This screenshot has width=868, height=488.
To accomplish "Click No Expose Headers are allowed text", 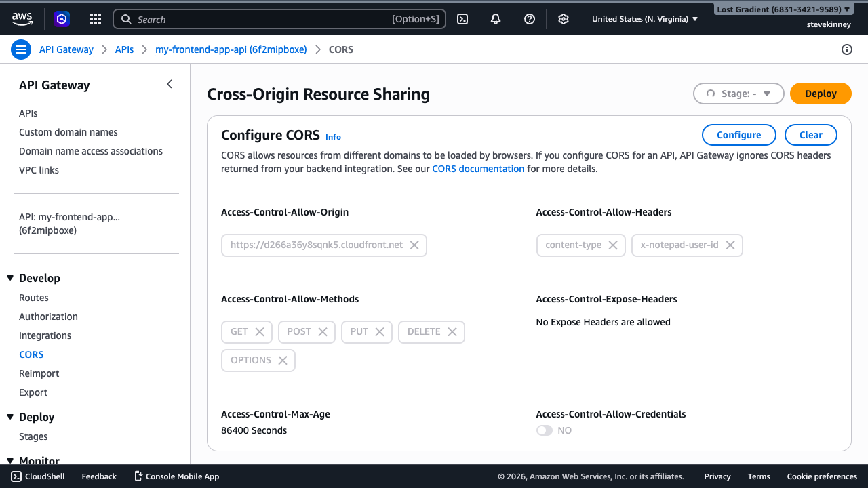I will (603, 322).
